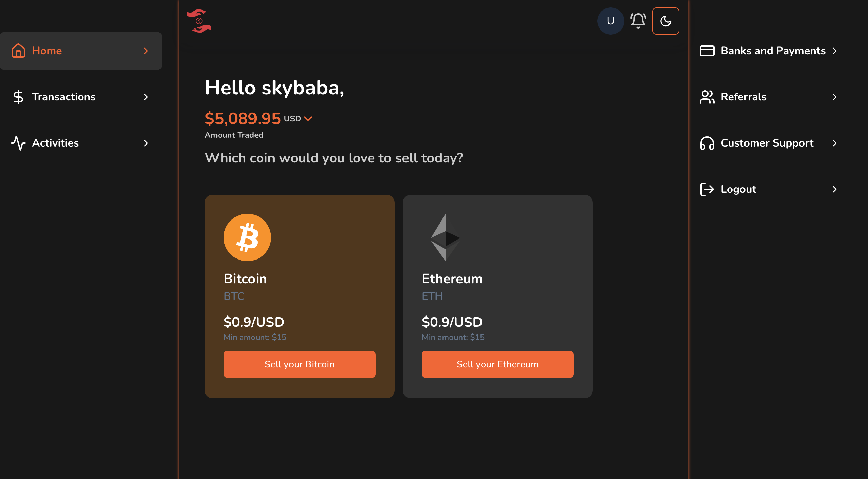
Task: Click the Logout exit icon
Action: pos(707,189)
